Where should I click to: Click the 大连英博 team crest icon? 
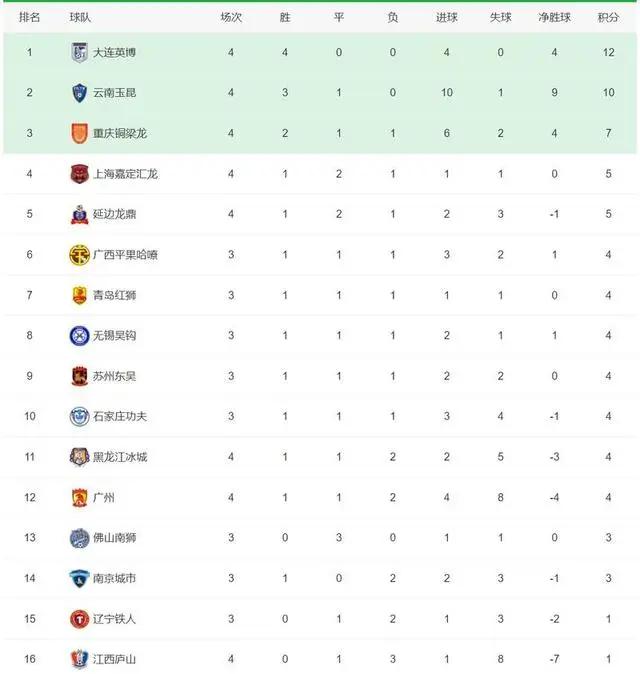[79, 52]
